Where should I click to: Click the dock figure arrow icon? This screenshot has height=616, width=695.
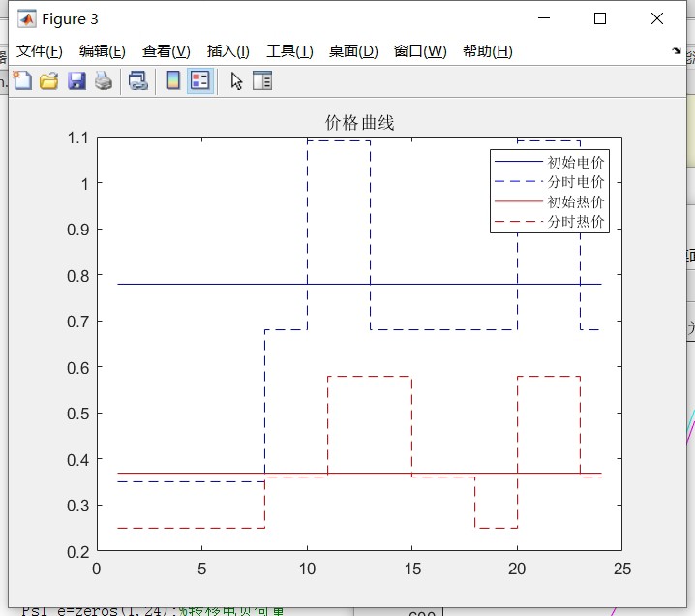pyautogui.click(x=676, y=50)
